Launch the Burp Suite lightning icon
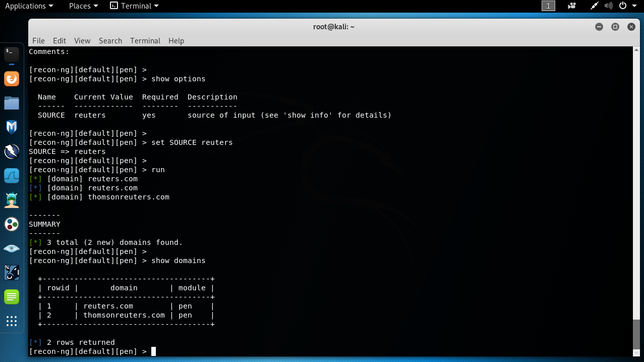This screenshot has height=362, width=644. (11, 151)
